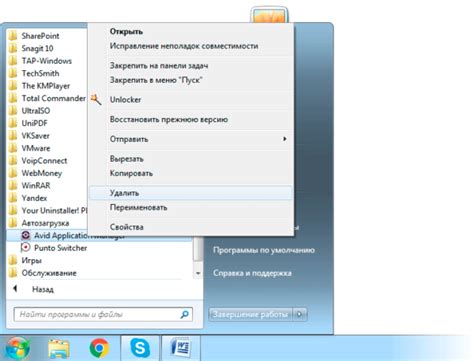Click the user account picture
The image size is (474, 361).
[x=269, y=15]
